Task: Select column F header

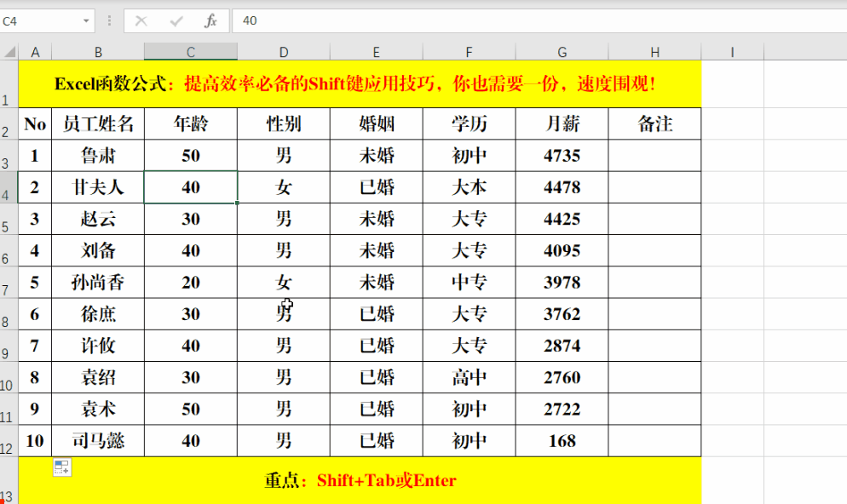Action: tap(470, 52)
